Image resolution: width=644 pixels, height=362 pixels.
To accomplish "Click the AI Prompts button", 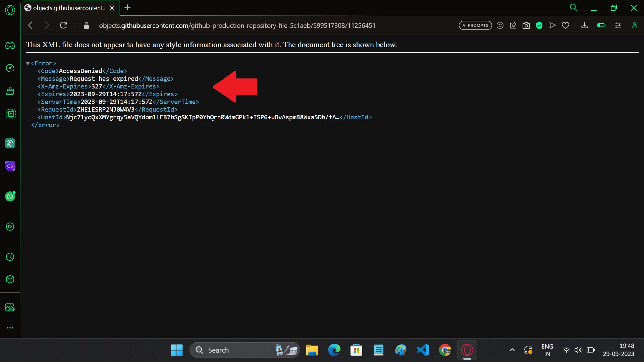I will (x=475, y=25).
